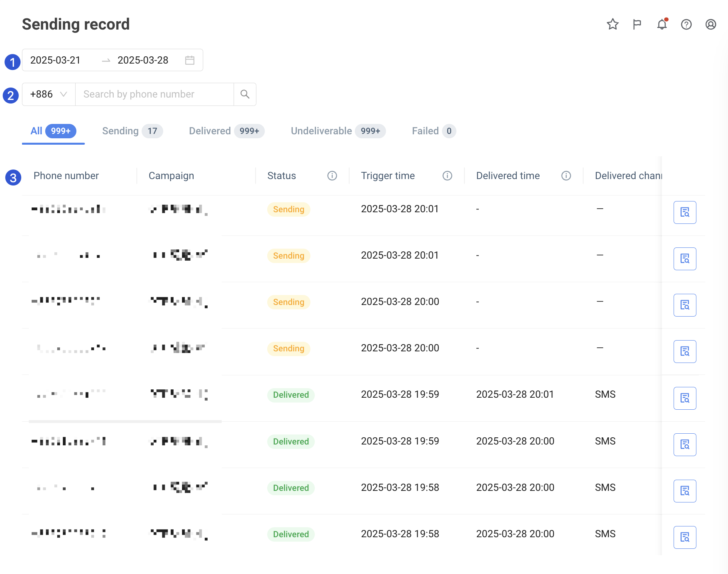View details of first 19:58 Delivered row

coord(685,491)
